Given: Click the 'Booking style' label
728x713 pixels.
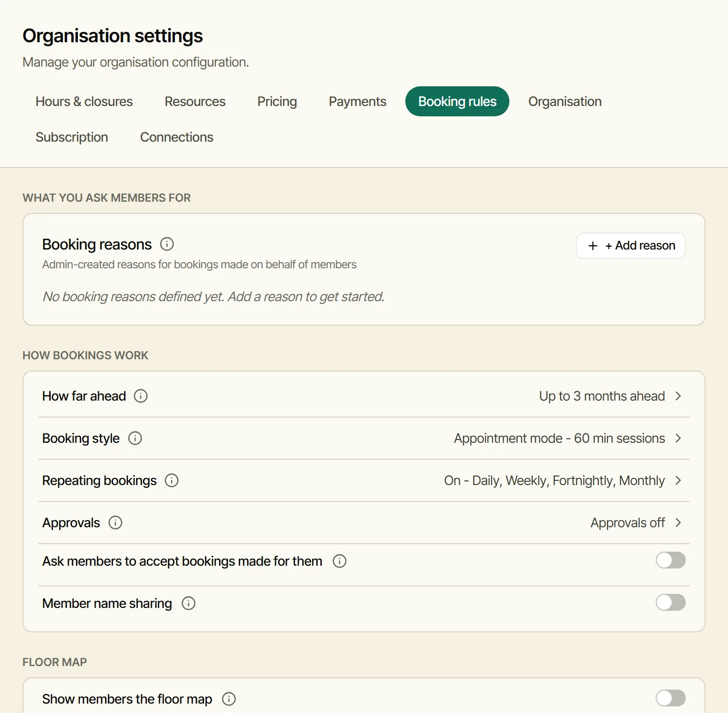Looking at the screenshot, I should (x=81, y=438).
